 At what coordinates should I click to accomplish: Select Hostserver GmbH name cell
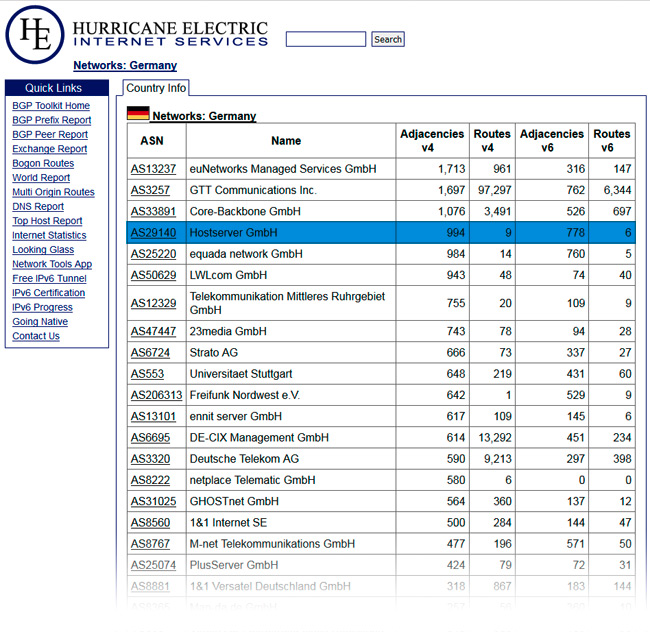[291, 233]
